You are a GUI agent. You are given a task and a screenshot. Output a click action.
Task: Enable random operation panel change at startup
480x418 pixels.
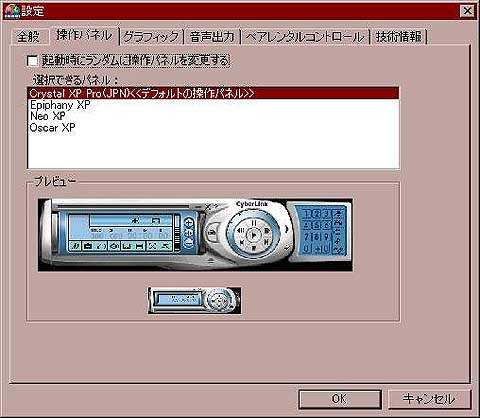pos(33,61)
